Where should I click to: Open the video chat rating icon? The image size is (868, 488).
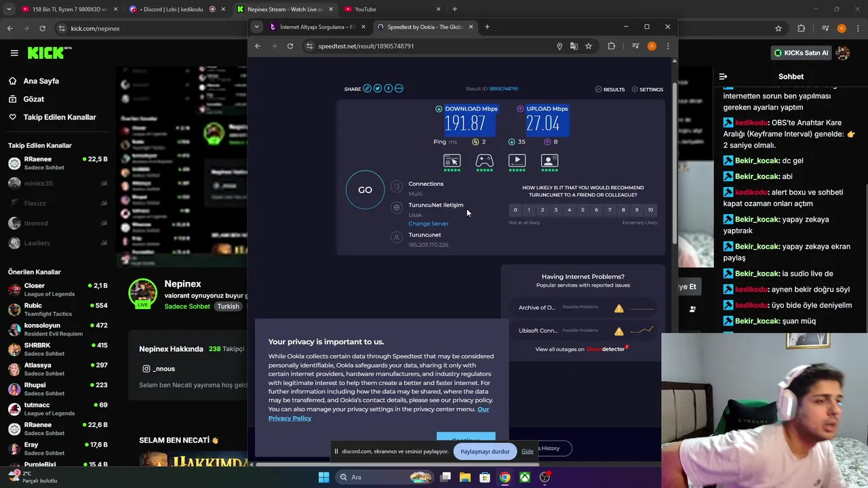(x=549, y=161)
